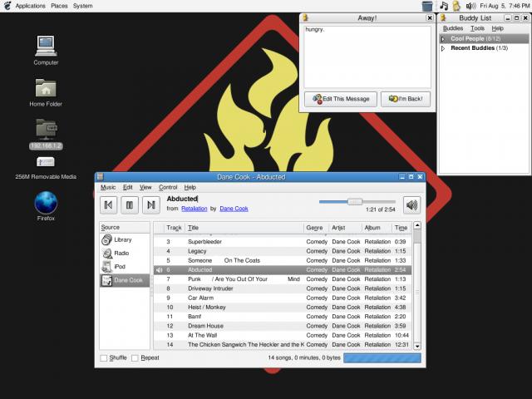The width and height of the screenshot is (532, 399).
Task: Select the Car Alarm track row
Action: pyautogui.click(x=283, y=298)
